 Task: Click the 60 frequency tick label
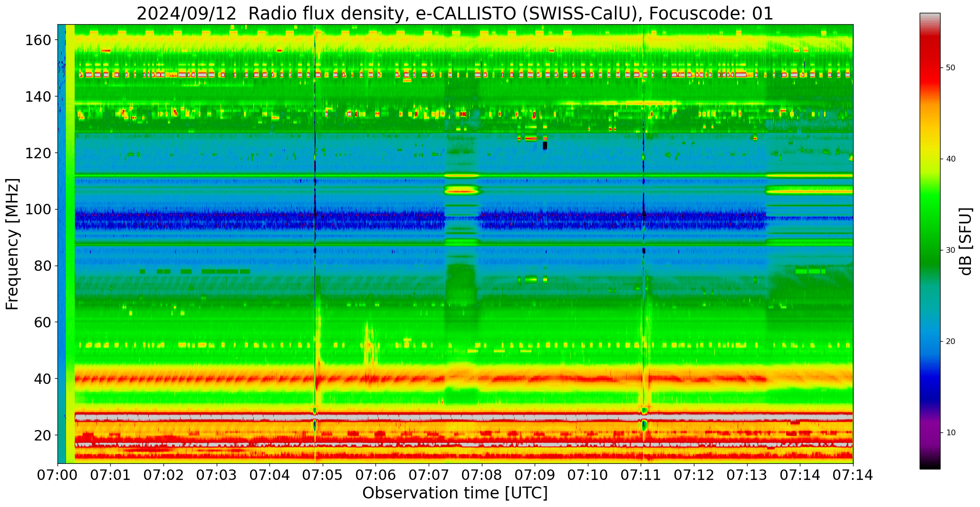click(x=43, y=322)
